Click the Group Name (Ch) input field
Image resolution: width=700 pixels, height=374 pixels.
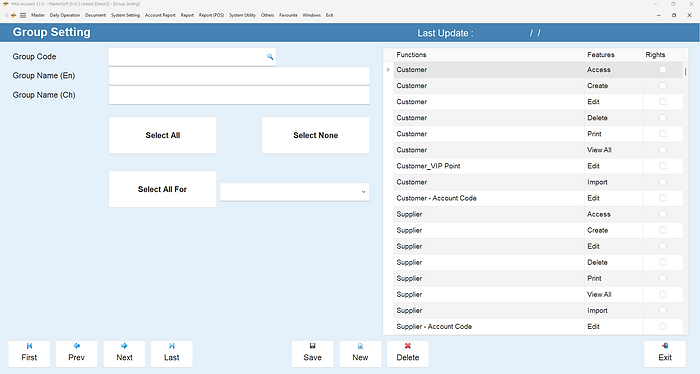[239, 95]
